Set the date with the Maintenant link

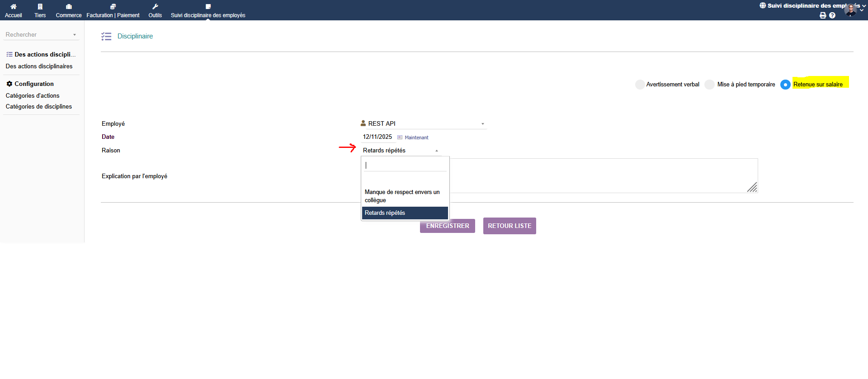tap(416, 137)
